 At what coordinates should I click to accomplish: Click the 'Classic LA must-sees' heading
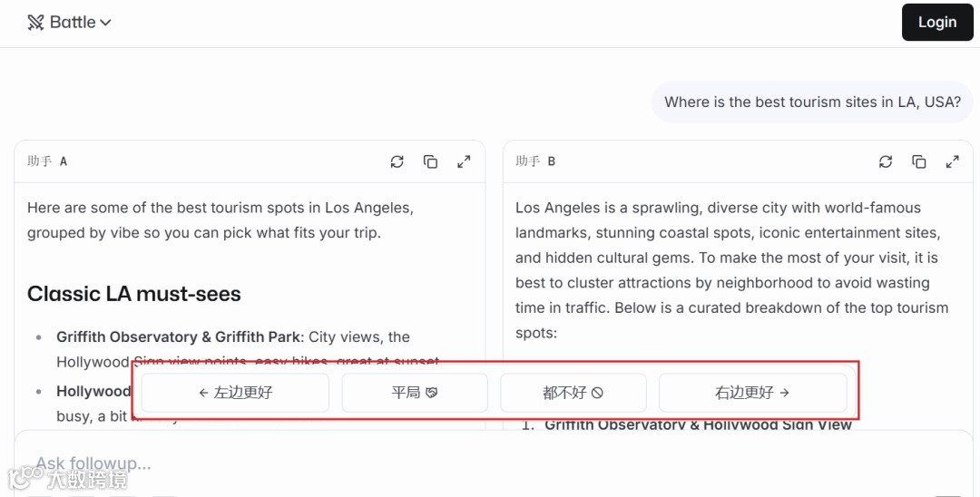133,294
